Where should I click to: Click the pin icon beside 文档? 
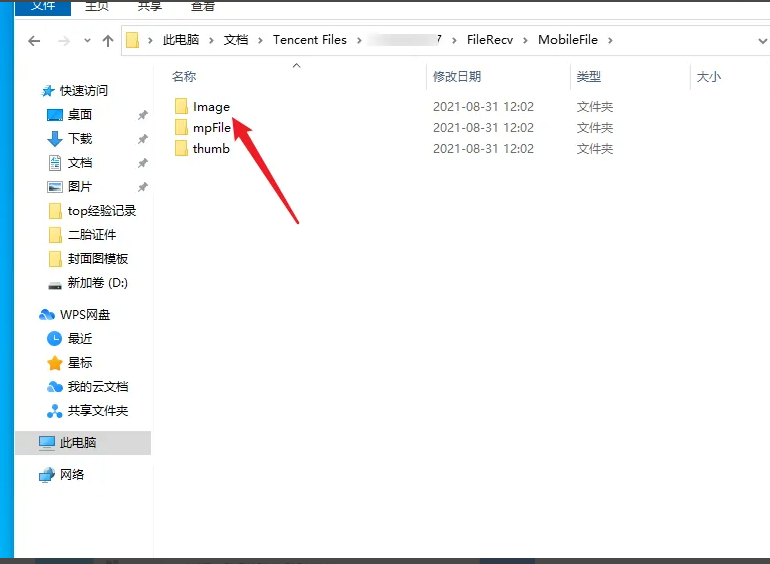click(x=142, y=163)
